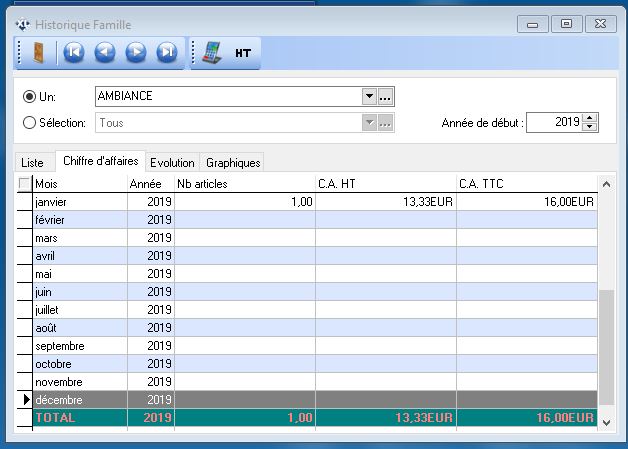Screen dimensions: 628x449
Task: Sort by the C.A. HT column header
Action: tap(384, 183)
